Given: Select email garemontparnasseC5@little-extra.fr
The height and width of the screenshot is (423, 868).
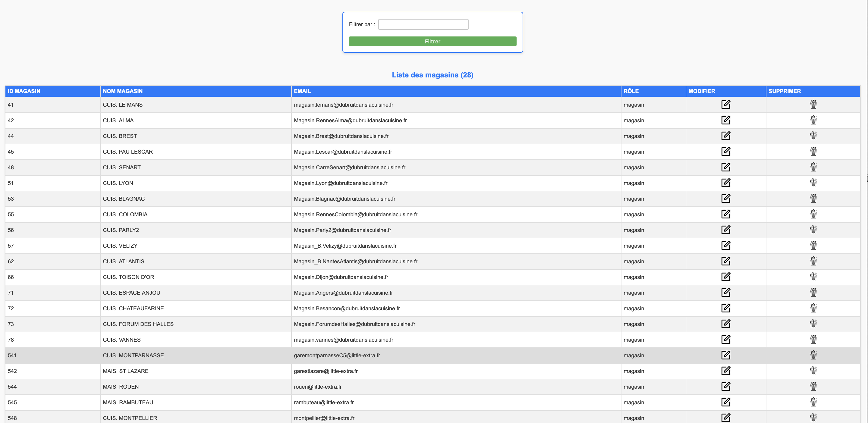Looking at the screenshot, I should (337, 355).
